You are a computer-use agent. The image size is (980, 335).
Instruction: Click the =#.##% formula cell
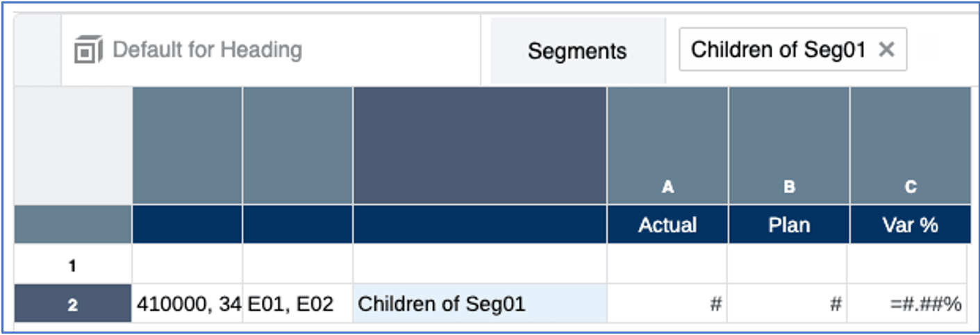908,304
